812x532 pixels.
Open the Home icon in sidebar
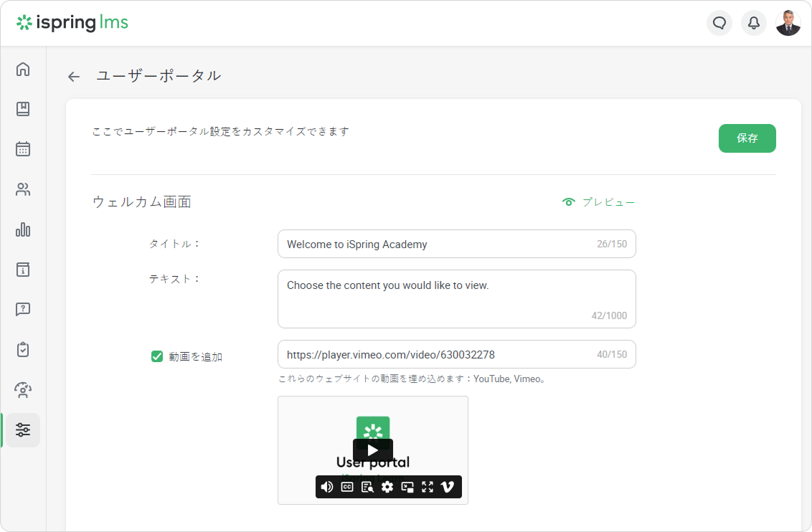[23, 69]
